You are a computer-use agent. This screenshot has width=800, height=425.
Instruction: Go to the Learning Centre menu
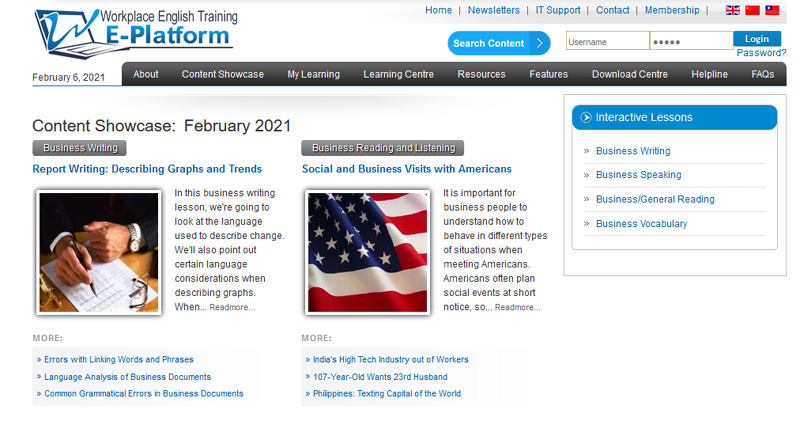[x=398, y=74]
